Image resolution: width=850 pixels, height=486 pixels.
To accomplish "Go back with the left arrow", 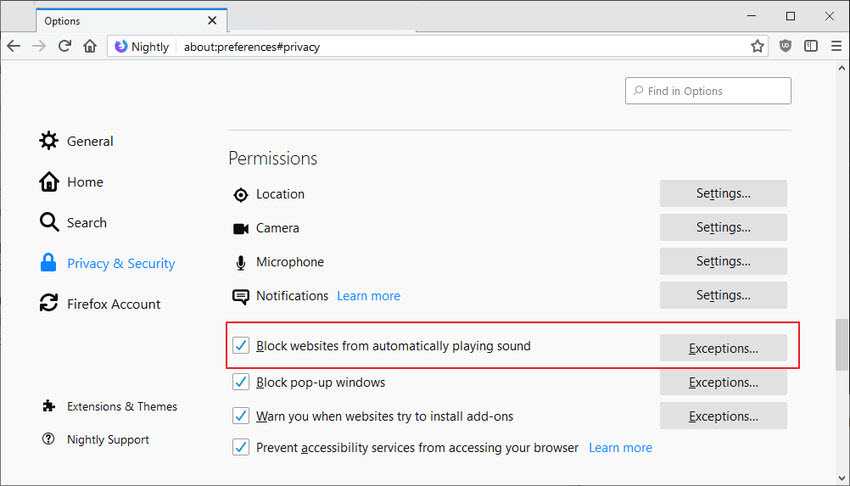I will coord(14,47).
